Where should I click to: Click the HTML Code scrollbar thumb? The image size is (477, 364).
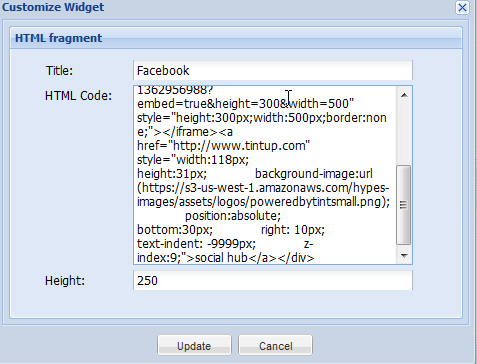404,205
